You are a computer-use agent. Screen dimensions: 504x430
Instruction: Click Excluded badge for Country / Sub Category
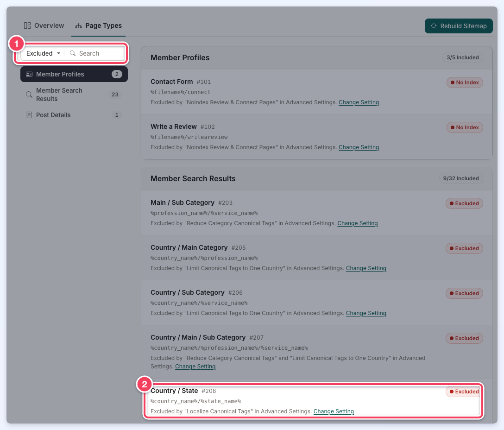[x=464, y=293]
